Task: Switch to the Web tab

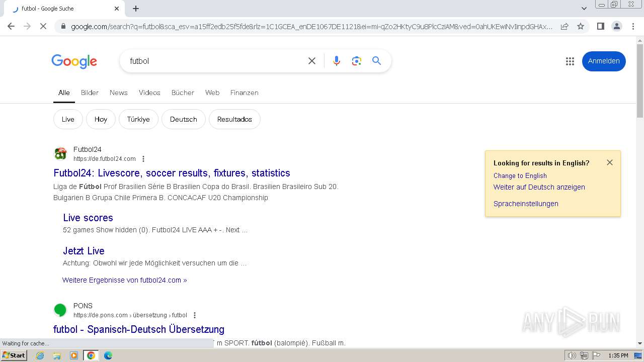Action: 212,93
